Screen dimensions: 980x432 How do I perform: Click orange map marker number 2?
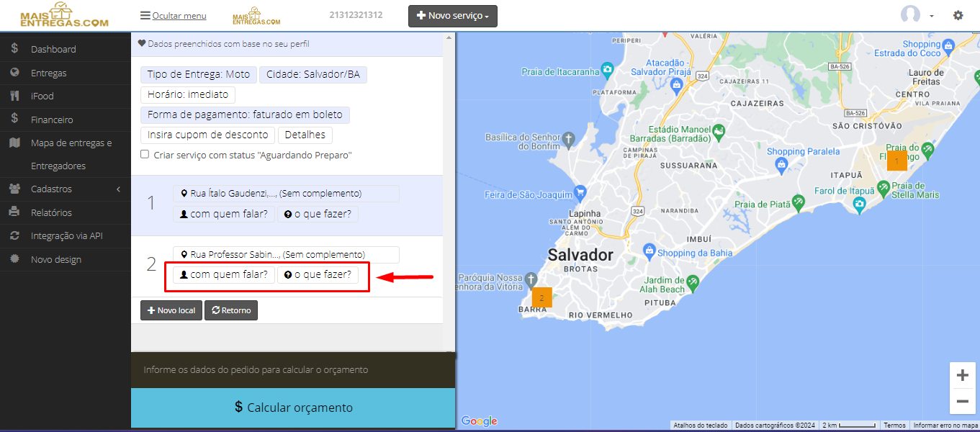tap(542, 297)
